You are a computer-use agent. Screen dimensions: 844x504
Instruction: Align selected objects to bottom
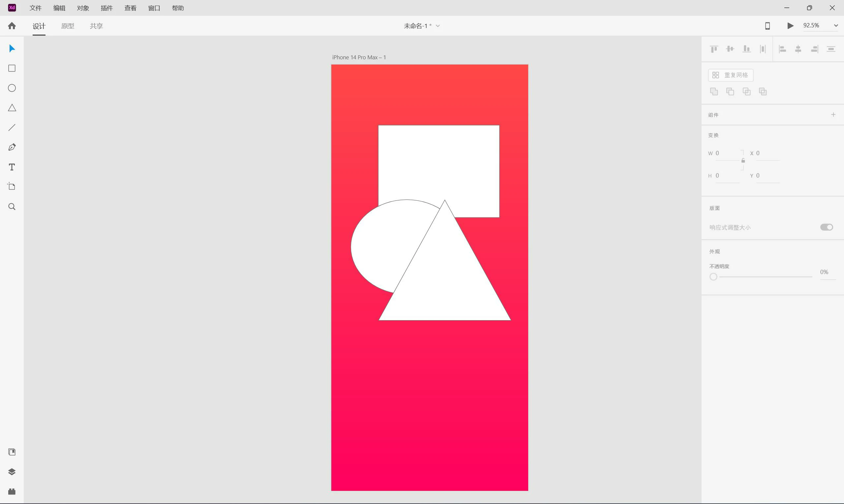(x=746, y=49)
